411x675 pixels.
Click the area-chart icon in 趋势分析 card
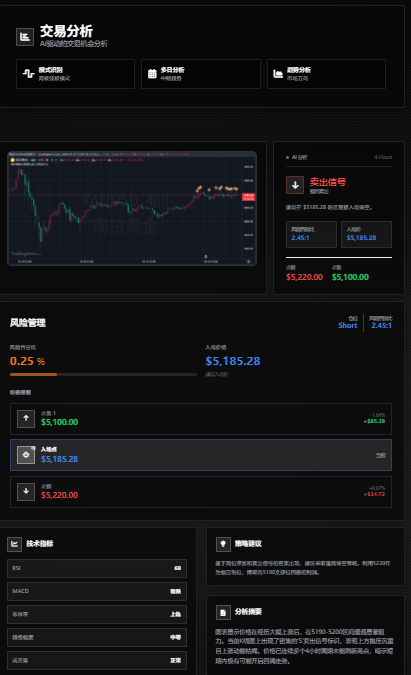coord(278,74)
